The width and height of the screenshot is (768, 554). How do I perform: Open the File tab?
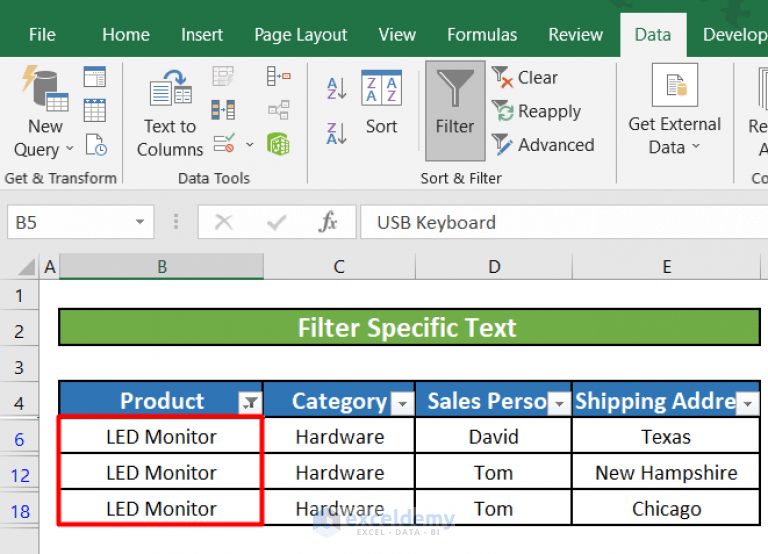42,35
